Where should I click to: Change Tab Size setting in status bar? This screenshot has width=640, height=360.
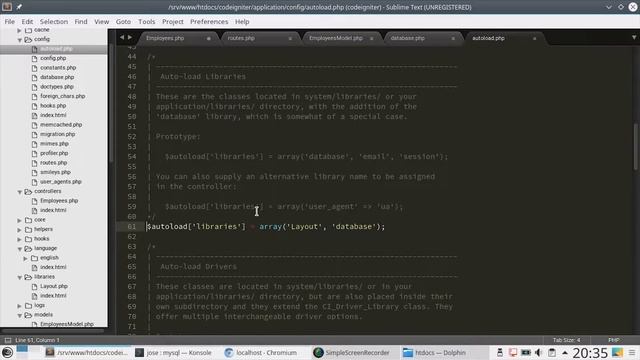pyautogui.click(x=566, y=340)
